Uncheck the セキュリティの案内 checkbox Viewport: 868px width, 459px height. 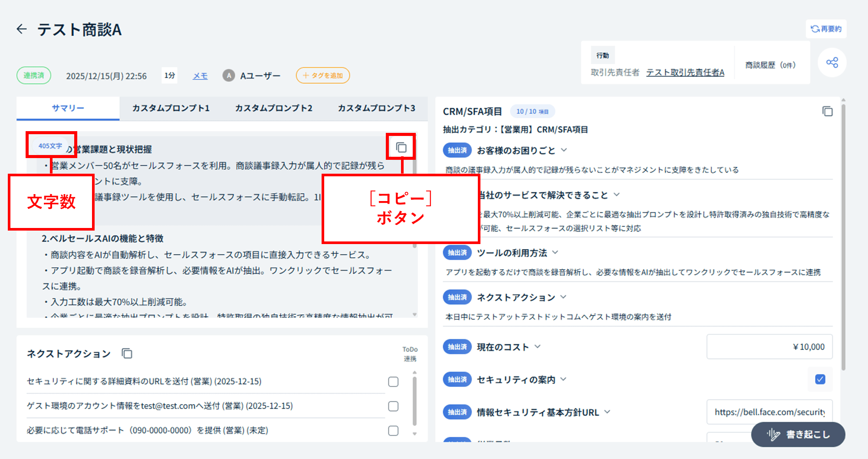[x=820, y=380]
